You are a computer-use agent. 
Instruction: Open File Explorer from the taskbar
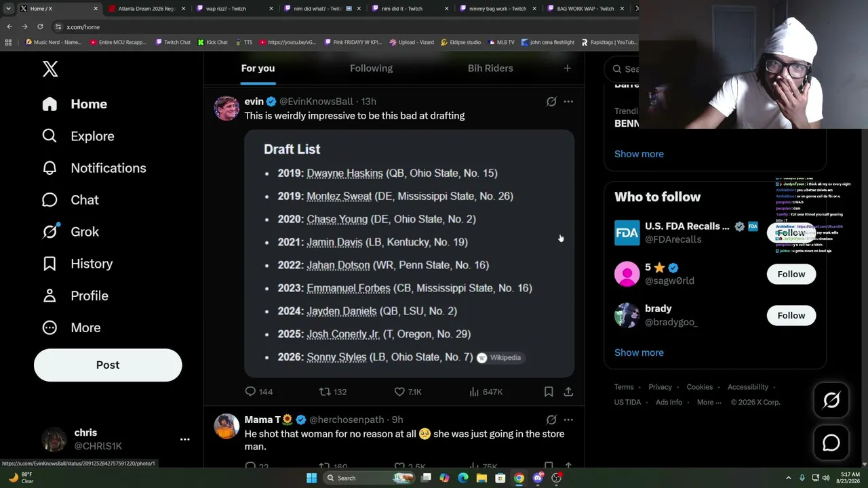pos(481,478)
